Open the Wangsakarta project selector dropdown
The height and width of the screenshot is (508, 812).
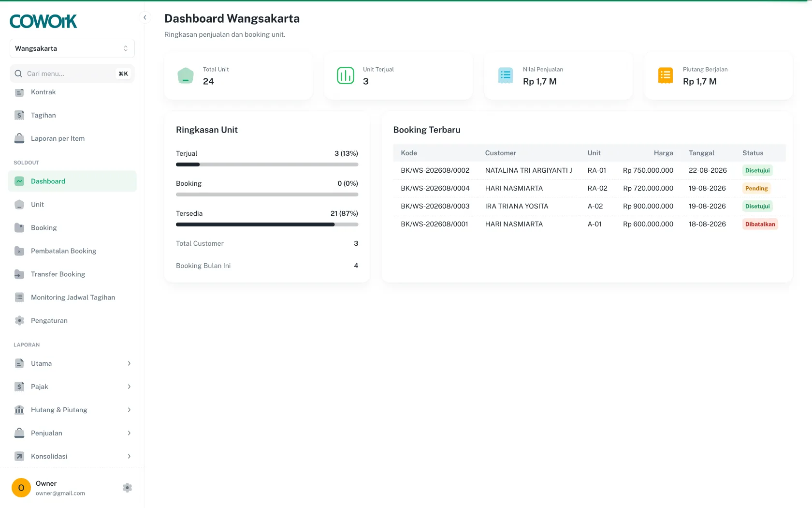72,48
